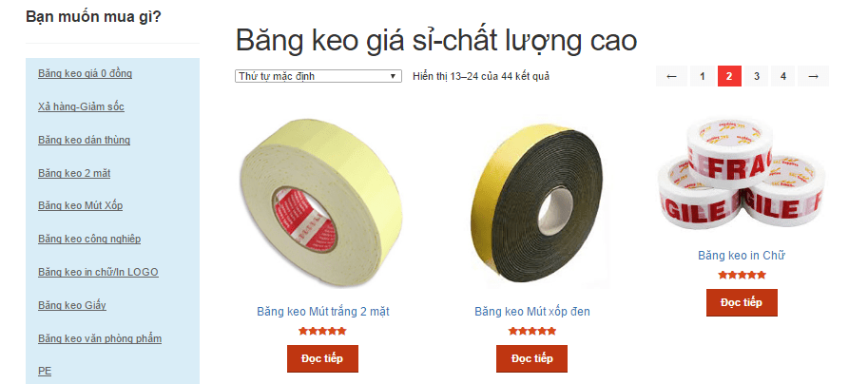Jump to pagination page 3
Viewport: 868px width, 384px height.
click(x=756, y=76)
